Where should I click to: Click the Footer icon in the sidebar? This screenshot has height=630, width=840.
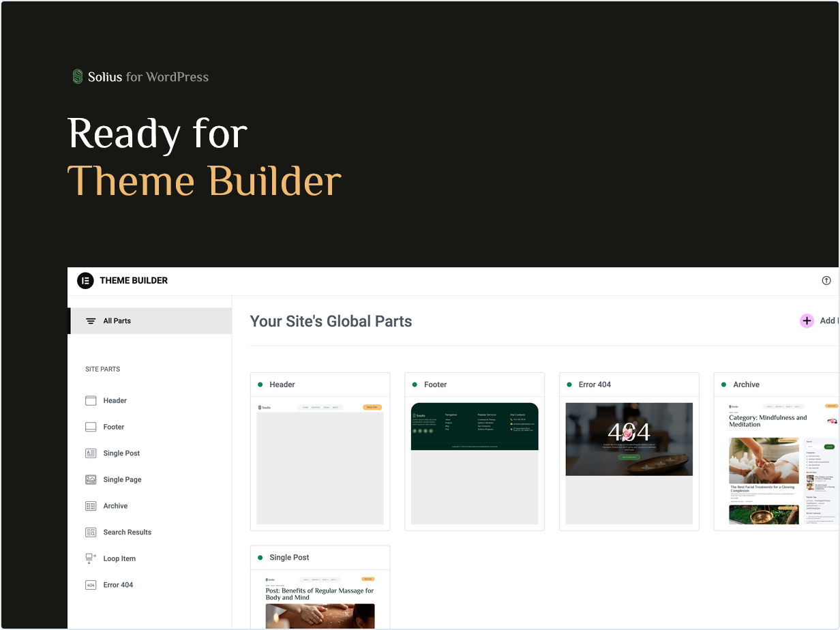click(x=91, y=427)
